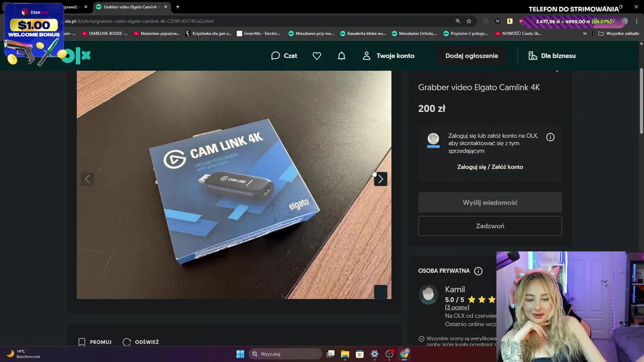Open notifications bell in OLX header

(x=342, y=56)
